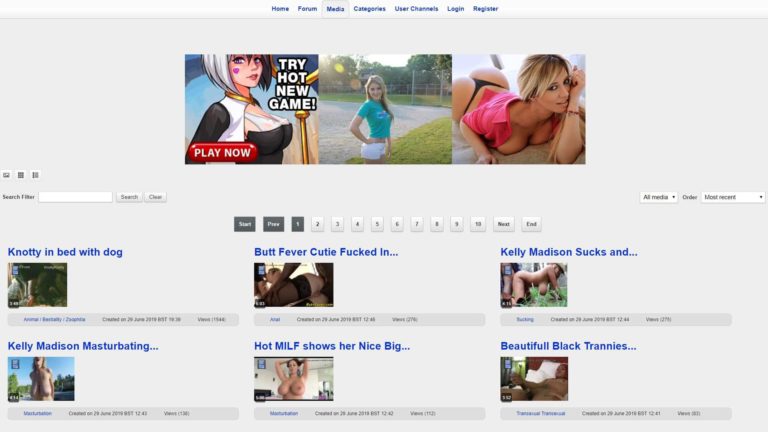Go to page 2 in pagination

click(x=318, y=224)
